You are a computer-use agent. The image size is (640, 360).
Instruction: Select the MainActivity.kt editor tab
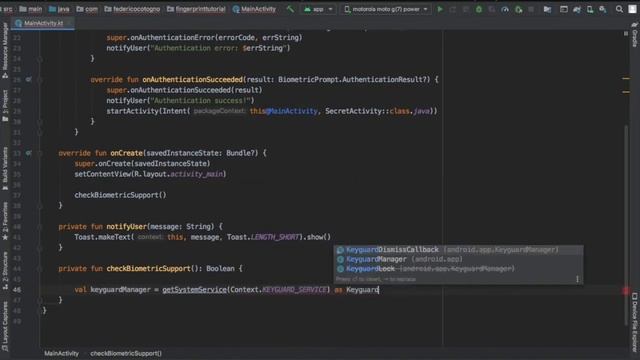coord(42,23)
